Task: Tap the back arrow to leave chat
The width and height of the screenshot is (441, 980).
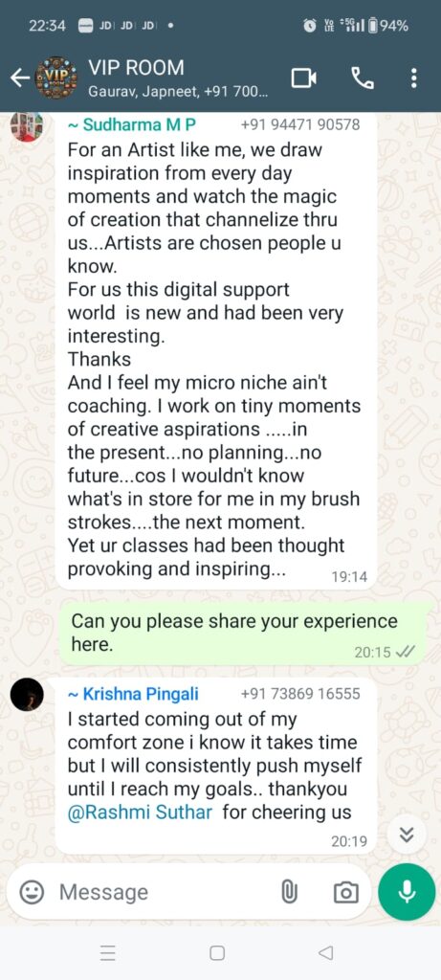Action: (19, 78)
